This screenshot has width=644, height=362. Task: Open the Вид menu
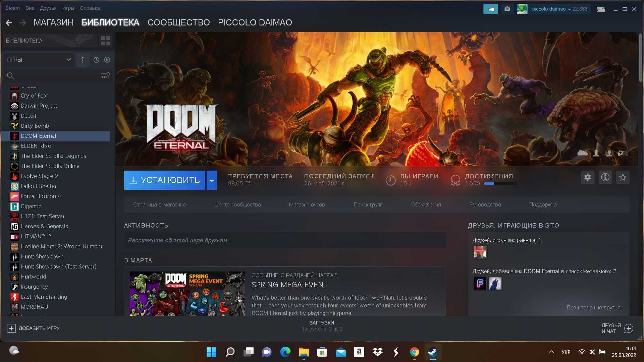(30, 8)
